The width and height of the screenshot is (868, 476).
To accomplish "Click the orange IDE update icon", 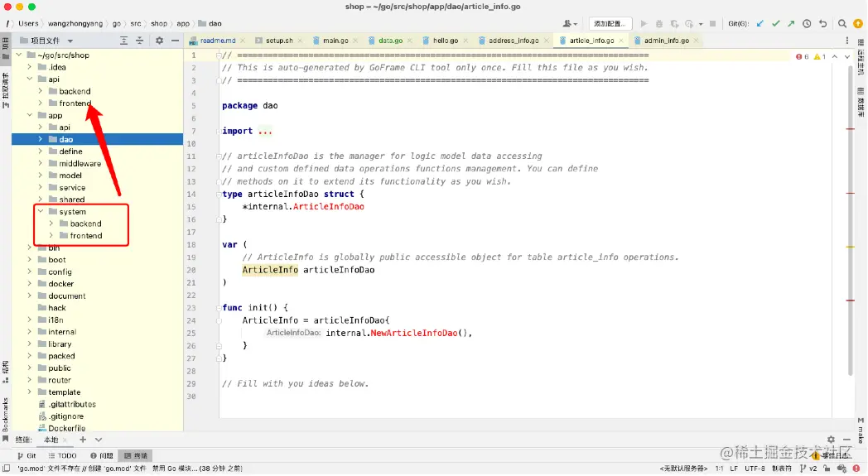I will coord(858,24).
